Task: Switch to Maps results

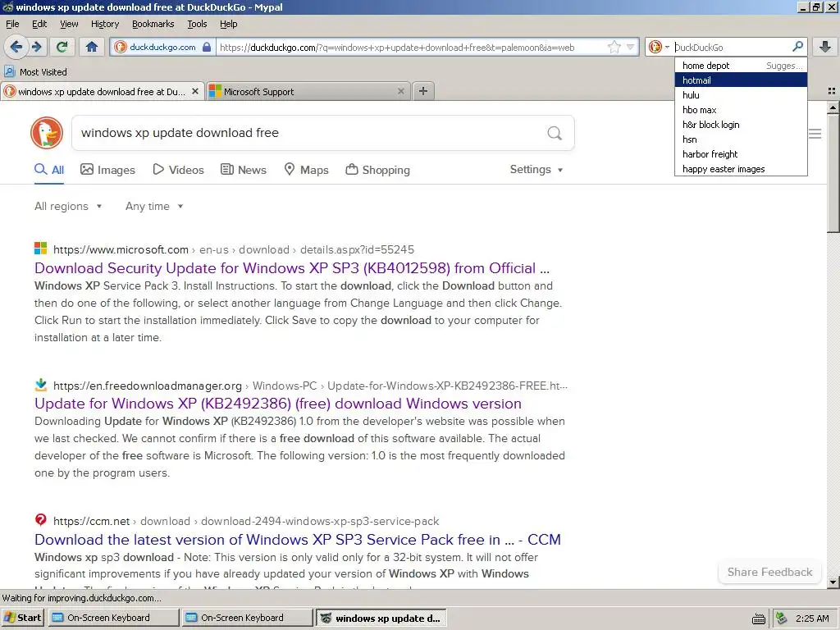Action: (306, 170)
